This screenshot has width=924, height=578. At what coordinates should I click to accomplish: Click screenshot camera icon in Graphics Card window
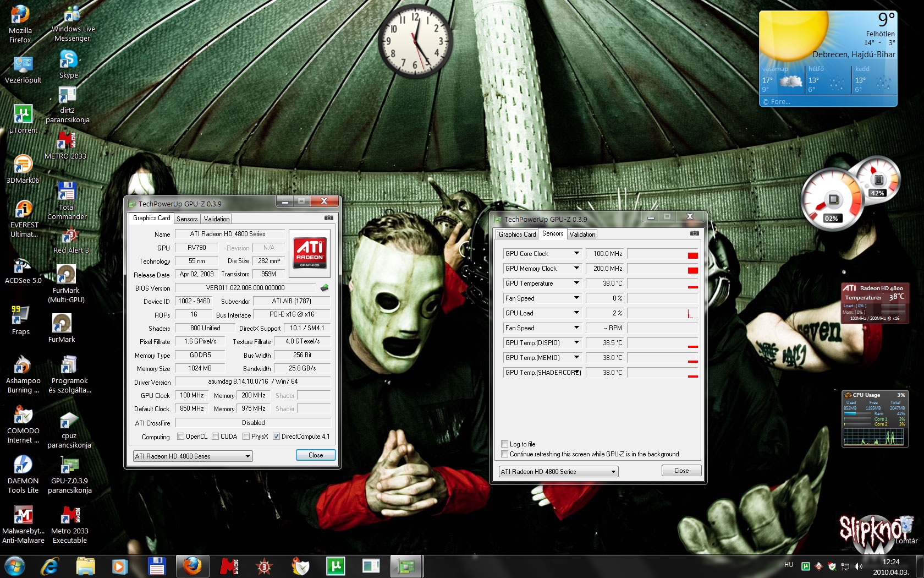point(329,218)
